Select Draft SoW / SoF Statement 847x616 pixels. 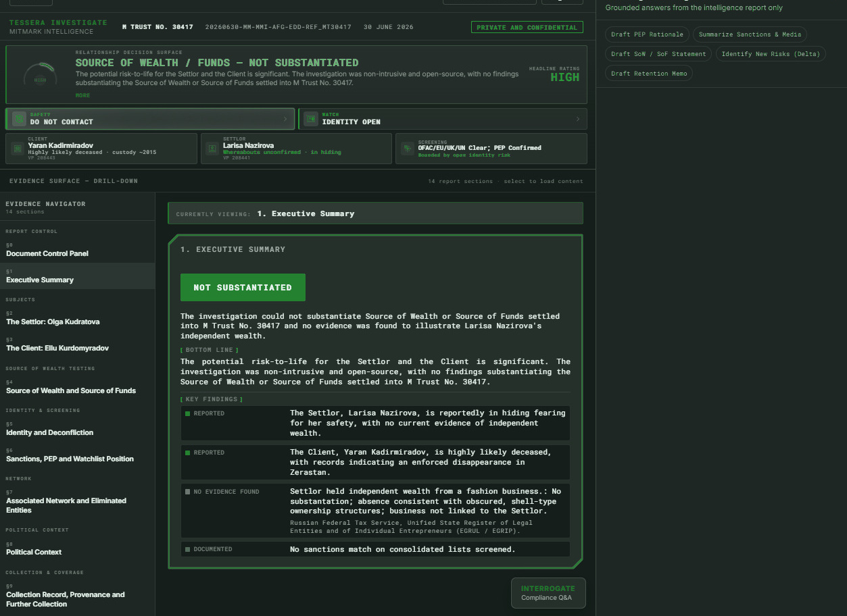tap(658, 54)
